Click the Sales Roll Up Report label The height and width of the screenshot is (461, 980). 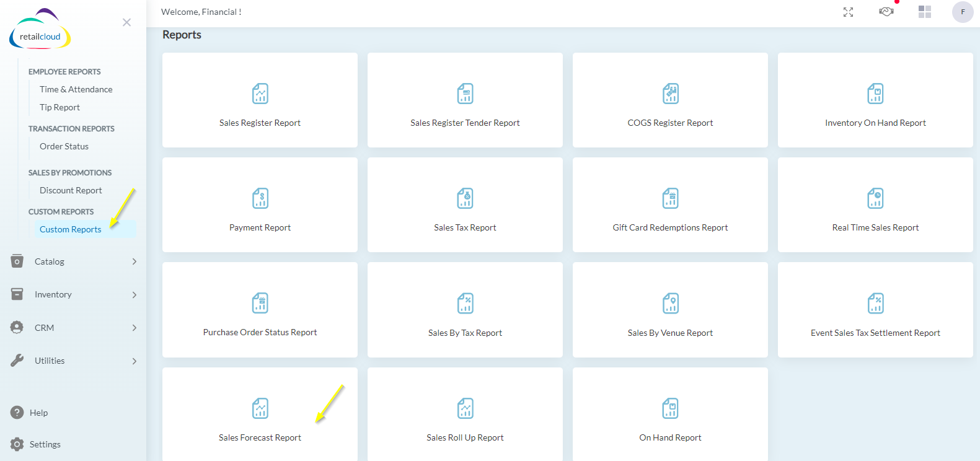(465, 437)
